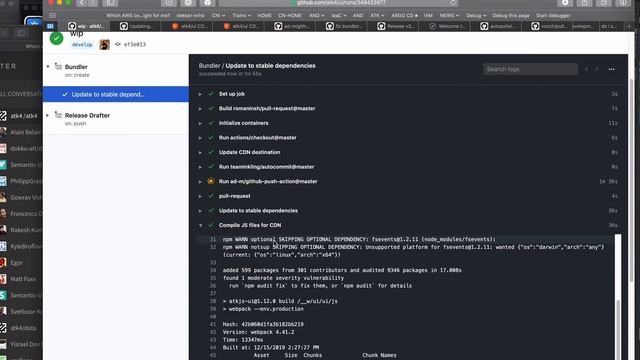Expand the pull-request step arrow
Screen dimensions: 640x360
(200, 196)
